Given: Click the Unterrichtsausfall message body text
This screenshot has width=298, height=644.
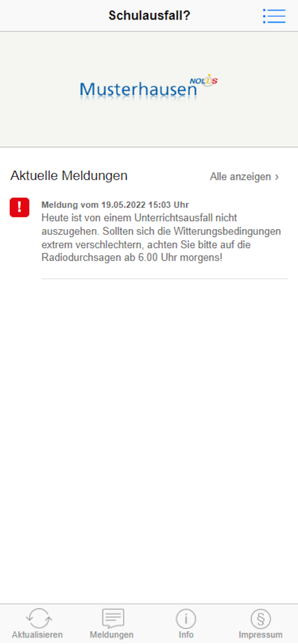Looking at the screenshot, I should tap(161, 238).
